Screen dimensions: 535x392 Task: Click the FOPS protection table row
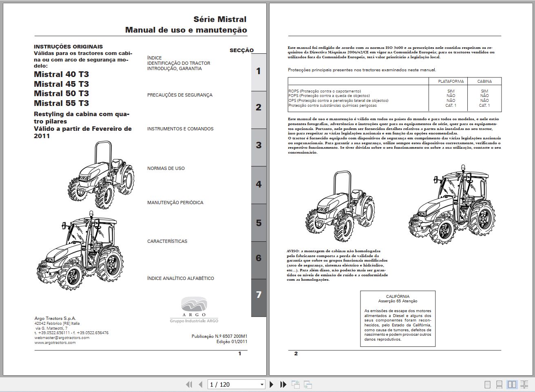(394, 96)
